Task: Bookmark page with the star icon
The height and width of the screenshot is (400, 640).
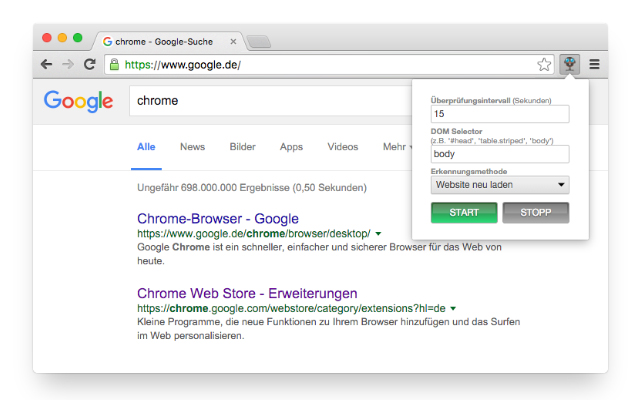Action: pos(544,64)
